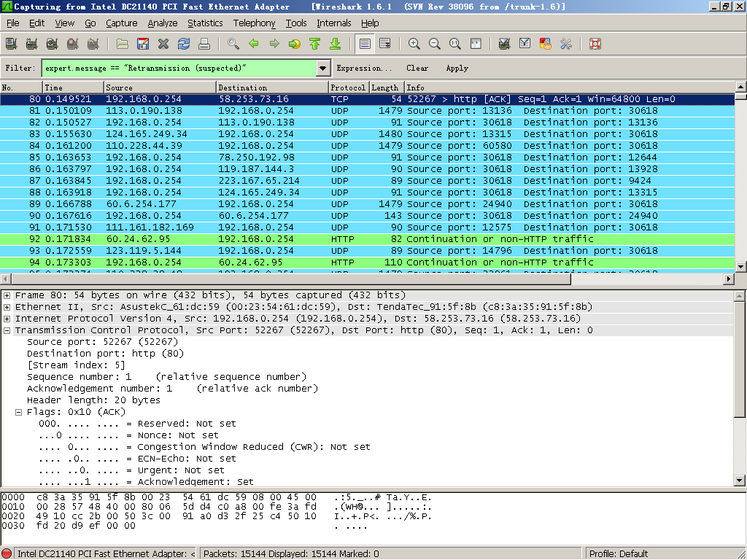Open preferences tools icon
The image size is (747, 560).
[566, 44]
